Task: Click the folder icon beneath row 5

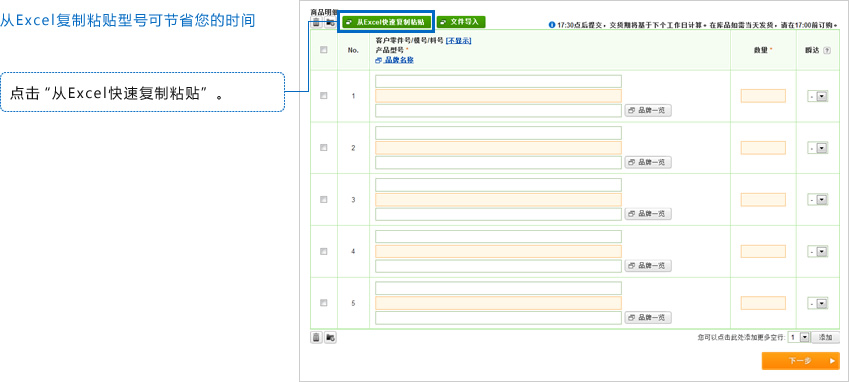Action: [x=330, y=338]
